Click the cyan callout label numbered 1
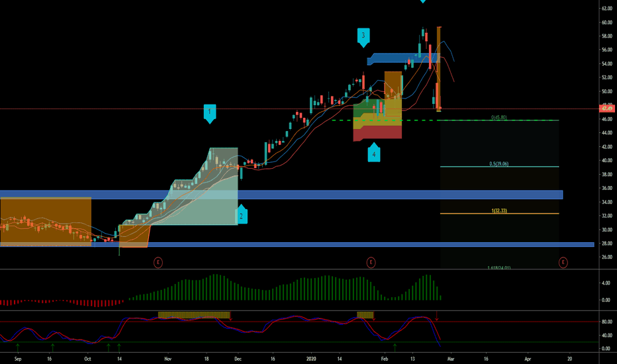Viewport: 617px width, 364px height. tap(210, 114)
